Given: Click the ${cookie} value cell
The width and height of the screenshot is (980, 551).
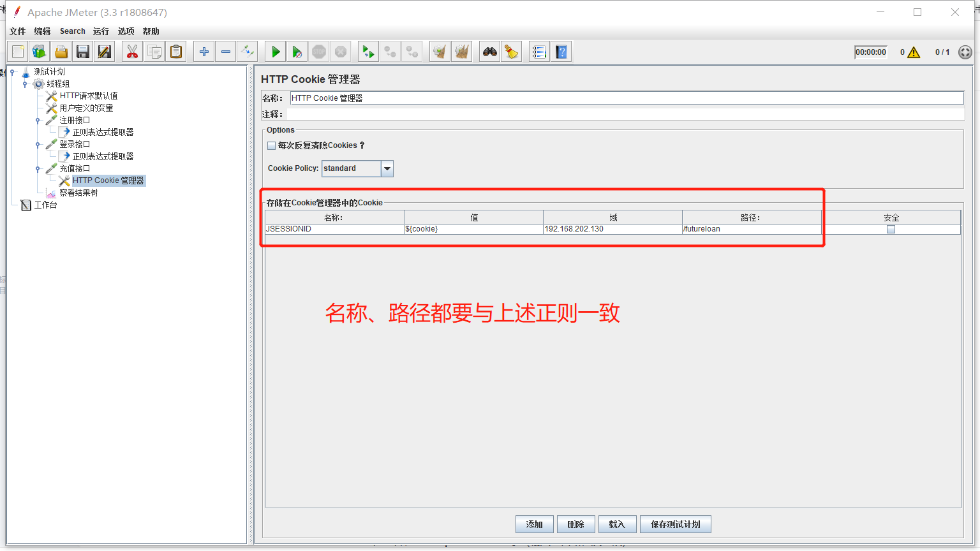Looking at the screenshot, I should pyautogui.click(x=473, y=229).
